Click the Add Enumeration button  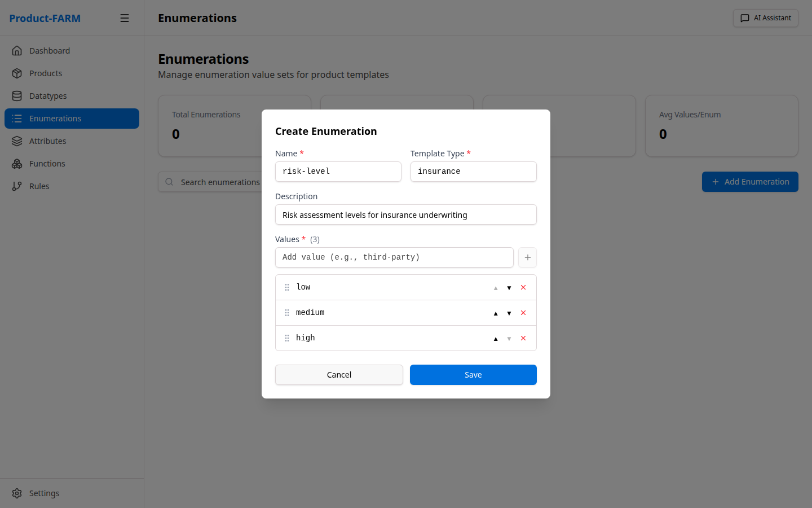click(x=750, y=182)
